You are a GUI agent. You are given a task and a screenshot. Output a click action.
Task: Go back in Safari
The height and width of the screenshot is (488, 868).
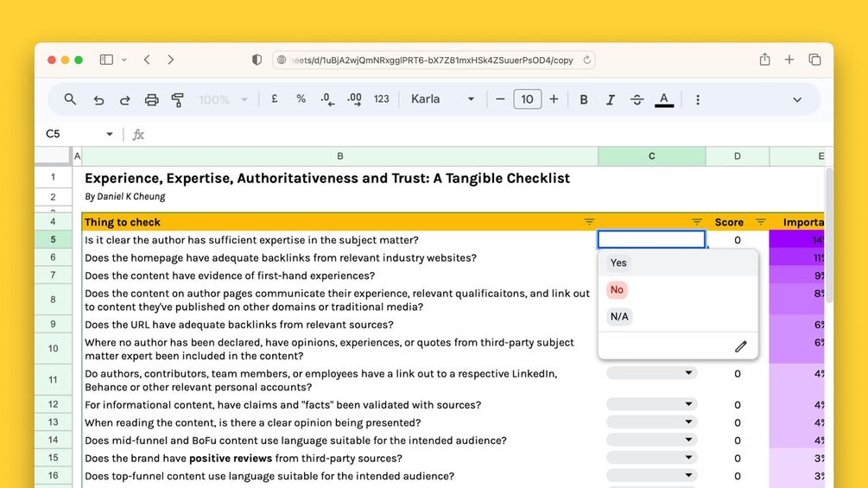[147, 60]
